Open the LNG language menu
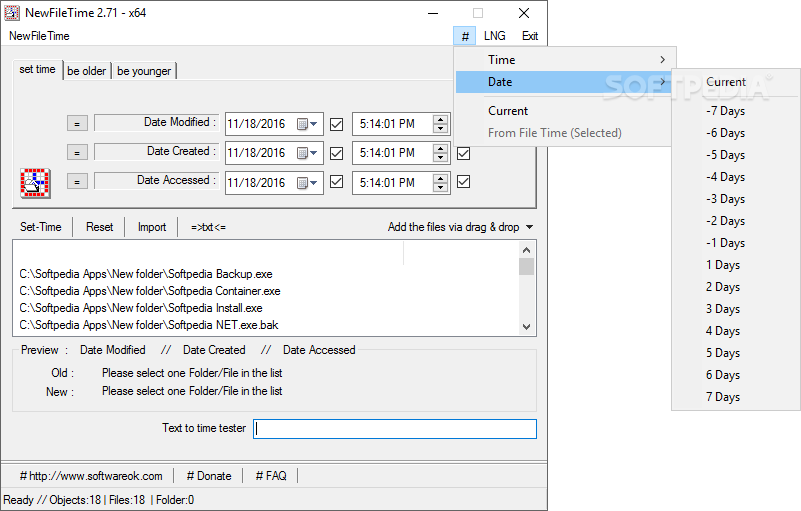801x511 pixels. pos(494,36)
